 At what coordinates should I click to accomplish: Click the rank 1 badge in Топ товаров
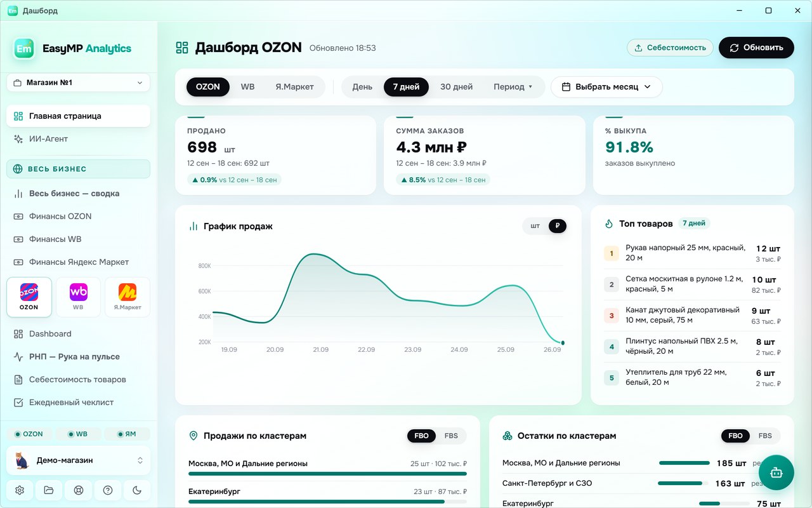612,254
